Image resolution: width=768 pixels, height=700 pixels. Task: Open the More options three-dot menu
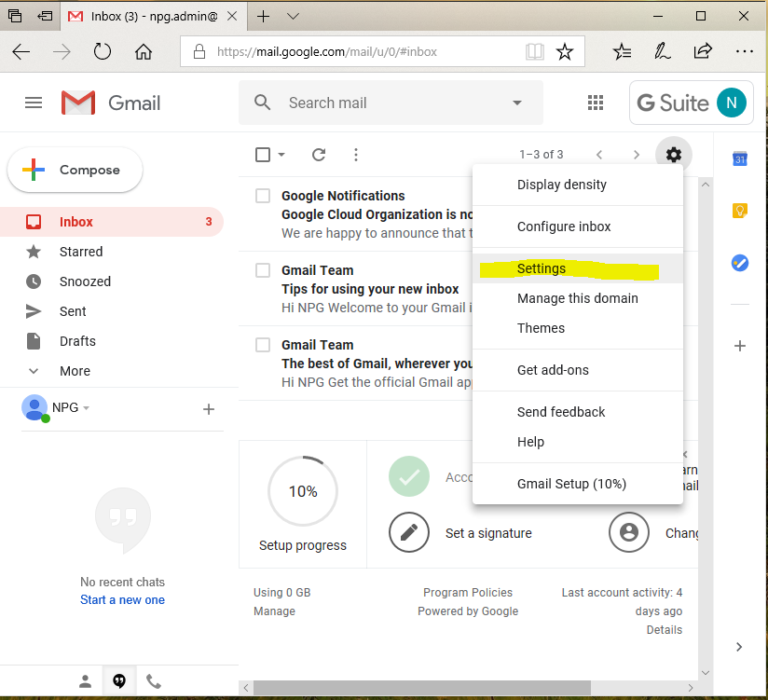point(356,155)
